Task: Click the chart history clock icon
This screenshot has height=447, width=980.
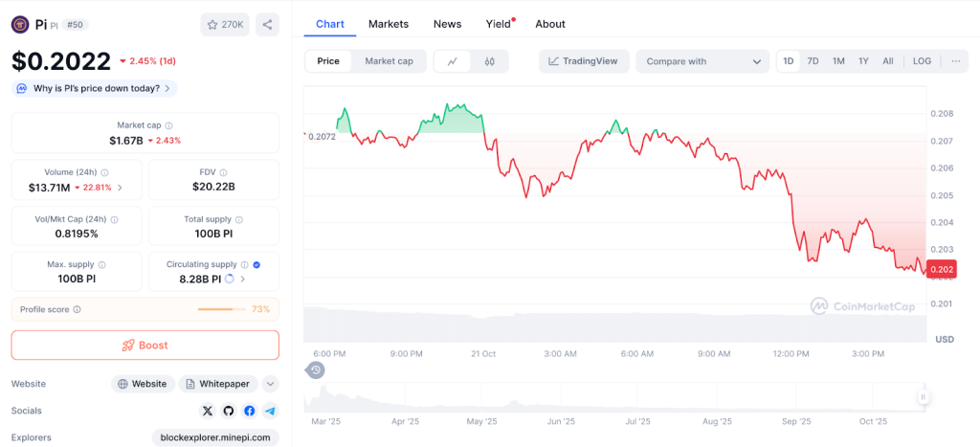Action: 316,370
